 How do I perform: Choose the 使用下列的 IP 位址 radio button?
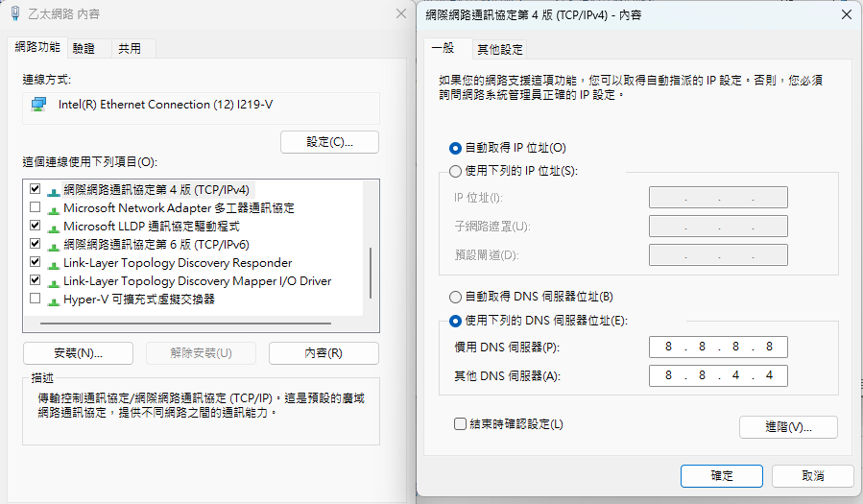point(456,171)
